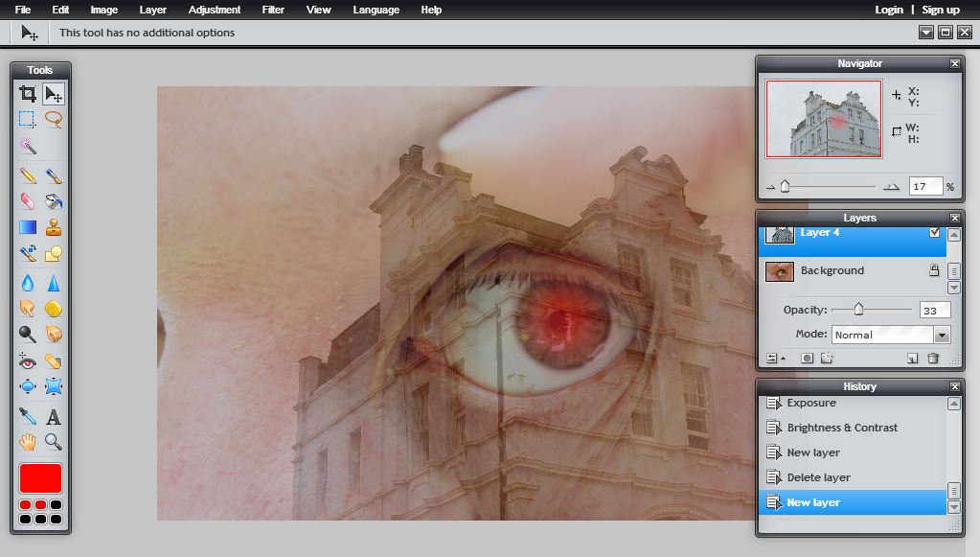The width and height of the screenshot is (980, 557).
Task: Select the Blur water-drop tool
Action: (x=28, y=283)
